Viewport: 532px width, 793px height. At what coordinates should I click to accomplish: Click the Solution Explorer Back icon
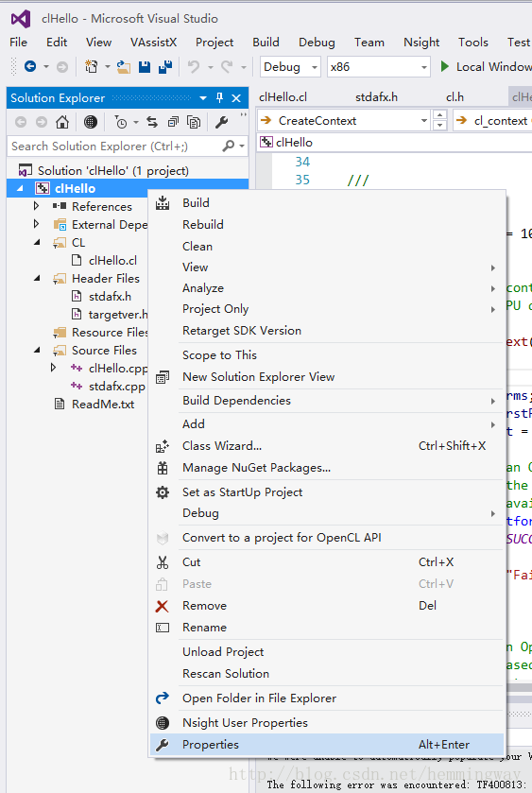point(21,121)
